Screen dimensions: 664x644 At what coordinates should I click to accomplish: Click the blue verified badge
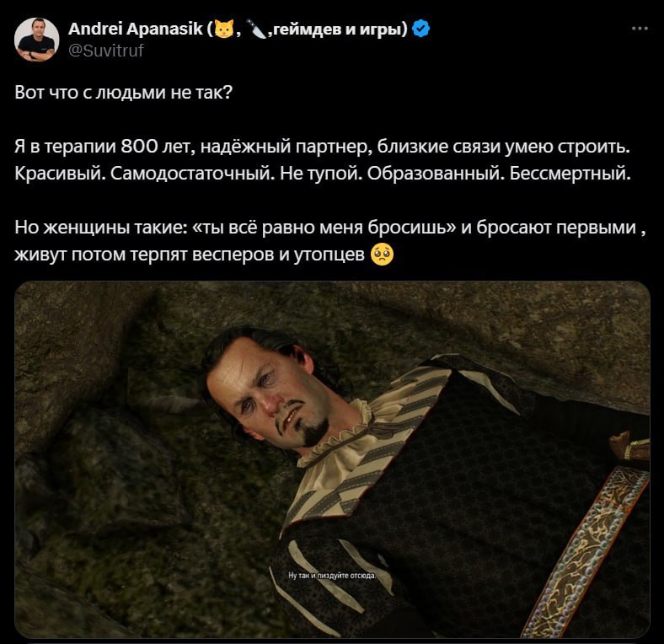420,29
